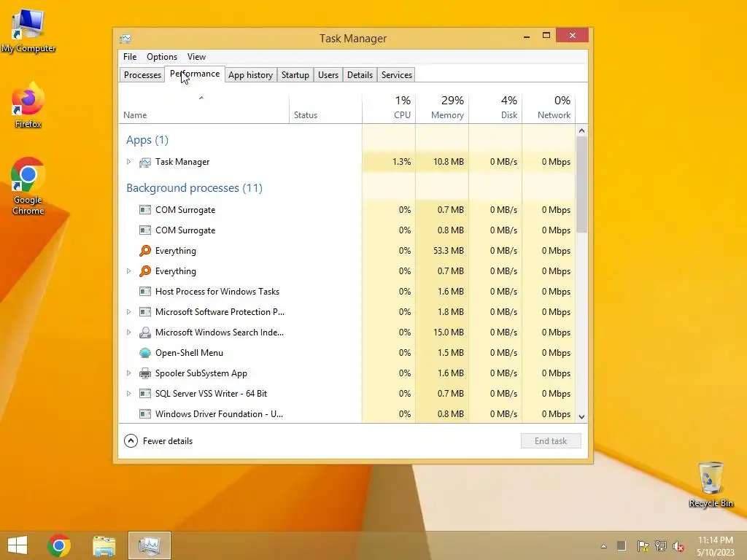
Task: Sort processes by Memory column
Action: point(442,108)
